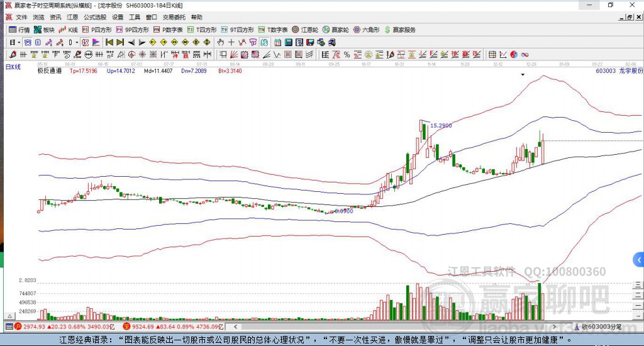Toggle the highlighted brain-shaped icon

[265, 42]
